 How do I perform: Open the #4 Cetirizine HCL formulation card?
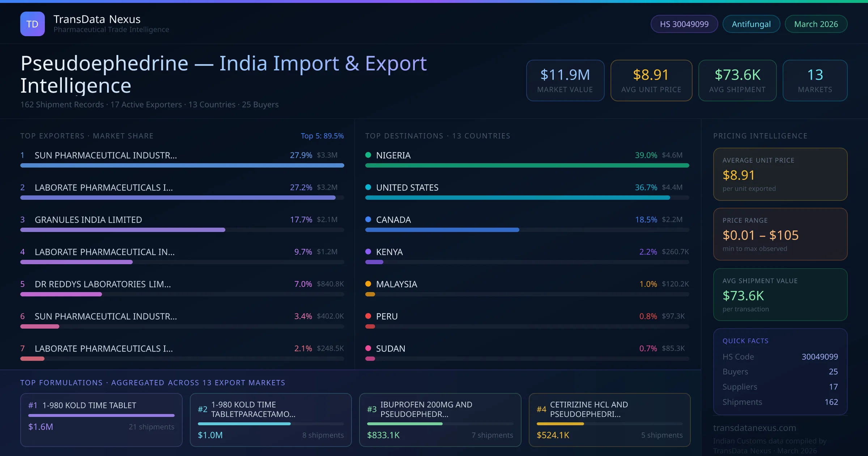[x=609, y=420]
